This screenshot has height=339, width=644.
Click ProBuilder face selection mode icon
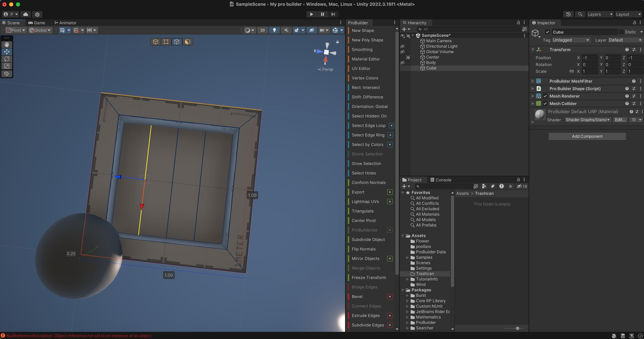pyautogui.click(x=187, y=42)
